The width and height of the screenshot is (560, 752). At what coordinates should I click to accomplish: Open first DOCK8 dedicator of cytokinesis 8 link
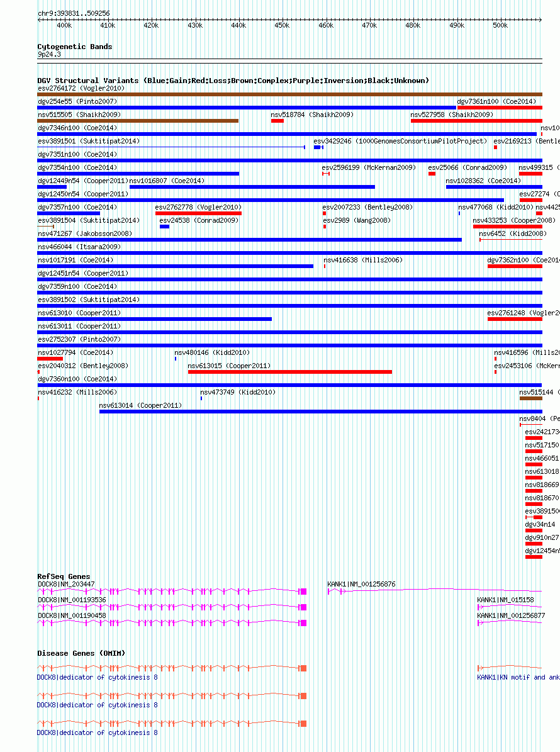point(98,677)
